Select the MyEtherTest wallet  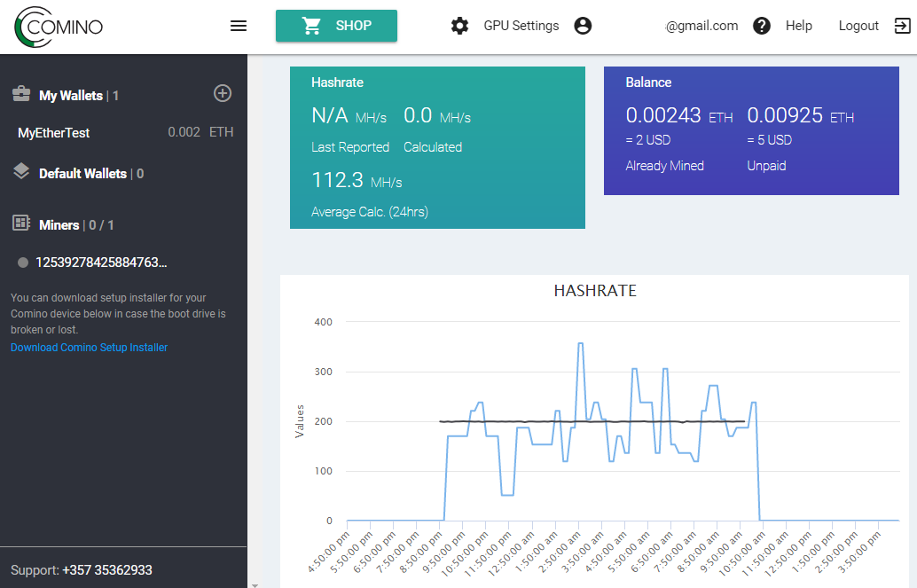(54, 133)
